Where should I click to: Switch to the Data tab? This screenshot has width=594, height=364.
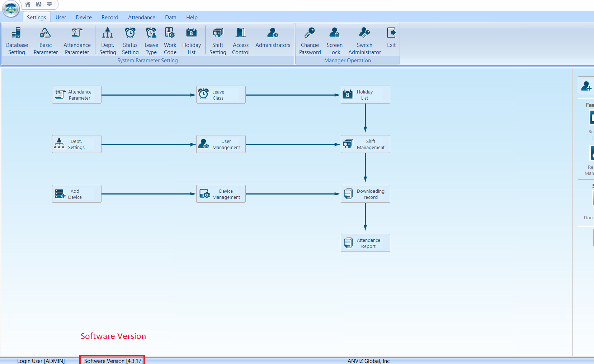(170, 17)
